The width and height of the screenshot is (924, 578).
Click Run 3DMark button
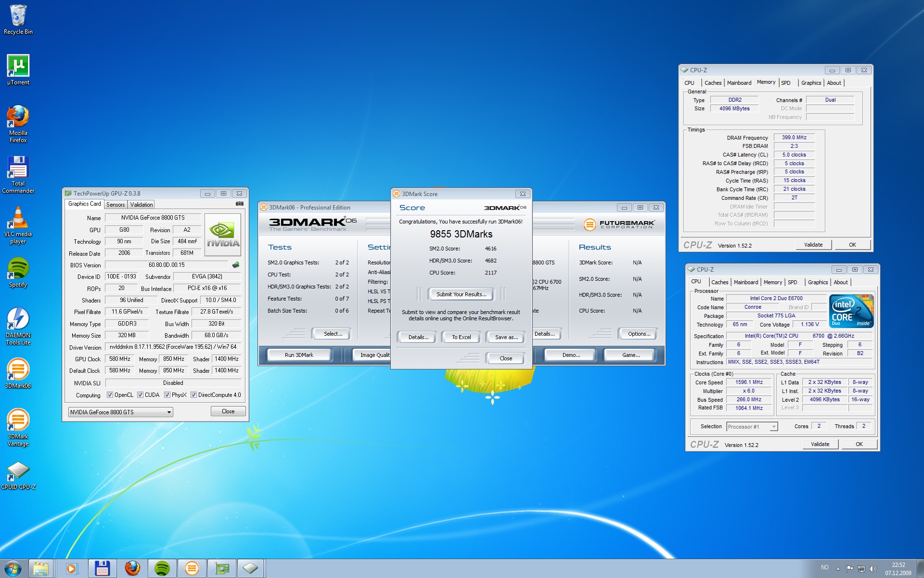coord(299,355)
